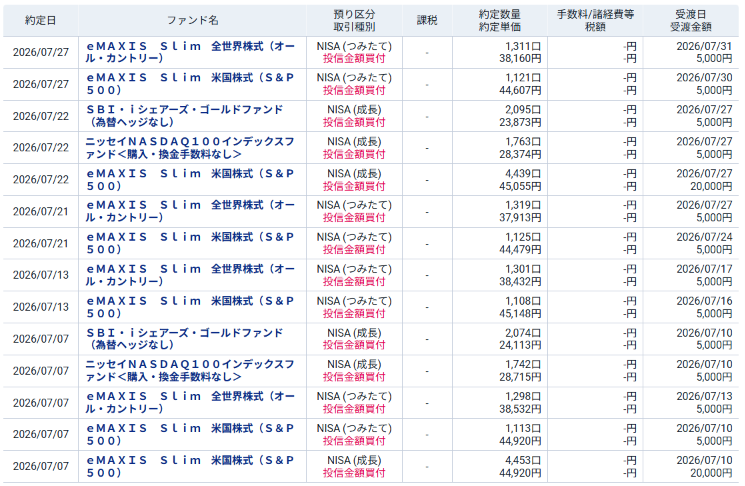Viewport: 745px width, 486px height.
Task: Select trade date 2026/07/22 in the 4,439口 row
Action: (x=41, y=180)
